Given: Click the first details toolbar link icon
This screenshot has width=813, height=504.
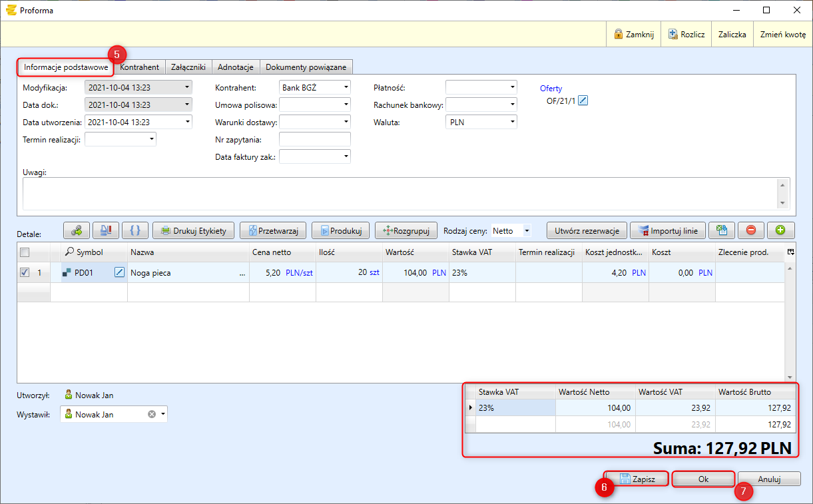Looking at the screenshot, I should point(77,230).
